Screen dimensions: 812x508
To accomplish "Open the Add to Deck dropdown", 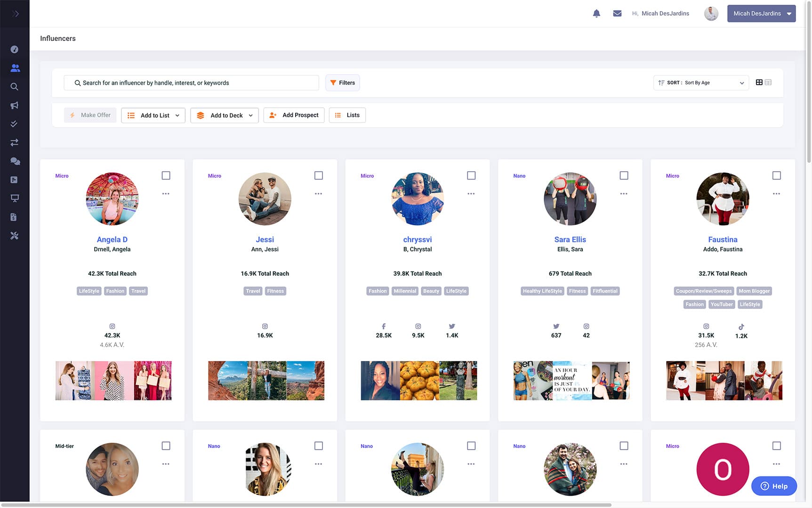I will [225, 115].
